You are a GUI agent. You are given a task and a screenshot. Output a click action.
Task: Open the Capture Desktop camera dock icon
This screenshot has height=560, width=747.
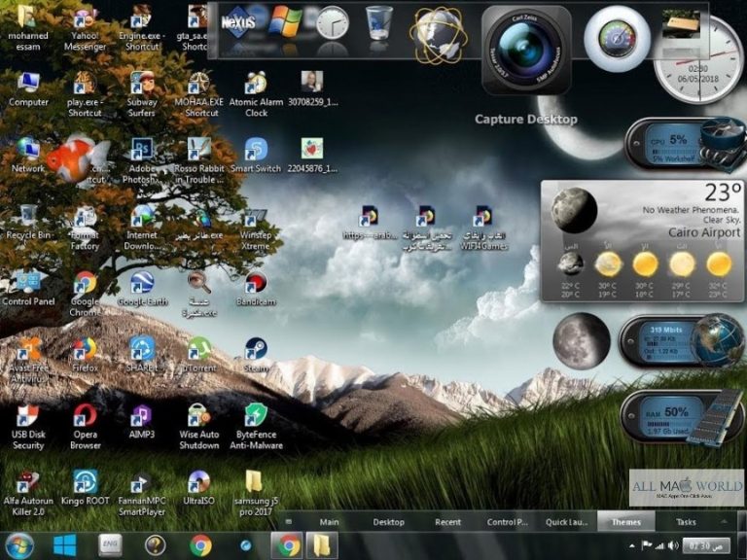pyautogui.click(x=526, y=50)
